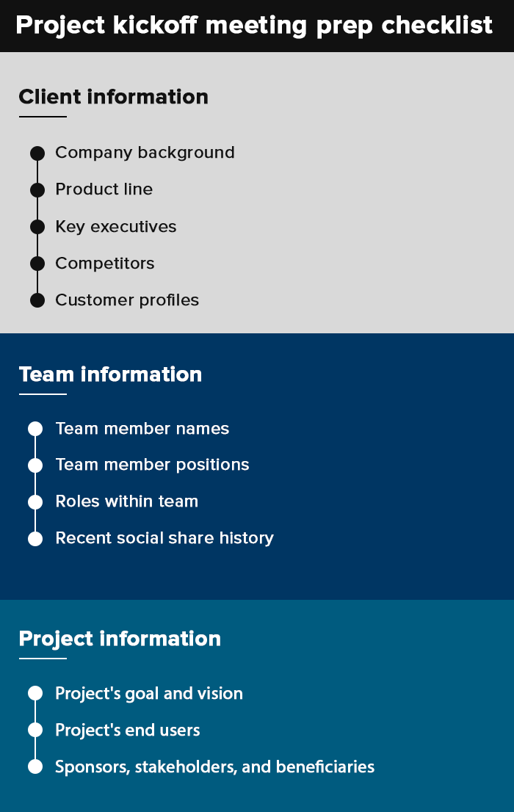Click the Client information heading
The image size is (514, 812).
pos(113,97)
